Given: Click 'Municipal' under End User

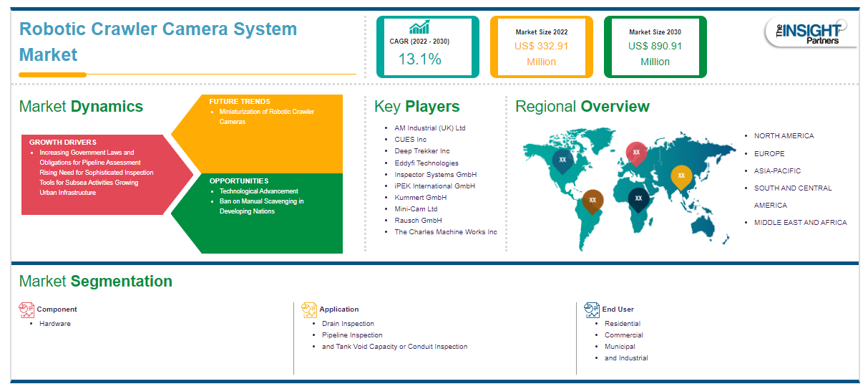Looking at the screenshot, I should pos(620,347).
